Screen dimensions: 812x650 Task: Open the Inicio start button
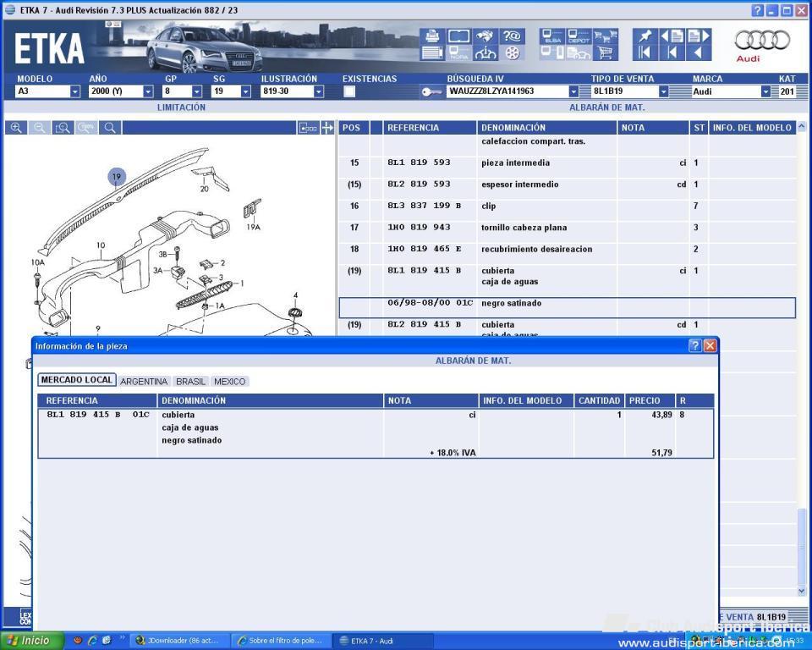[32, 641]
